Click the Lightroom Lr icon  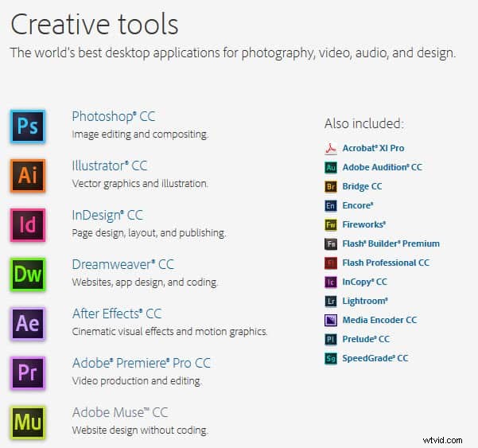(331, 302)
